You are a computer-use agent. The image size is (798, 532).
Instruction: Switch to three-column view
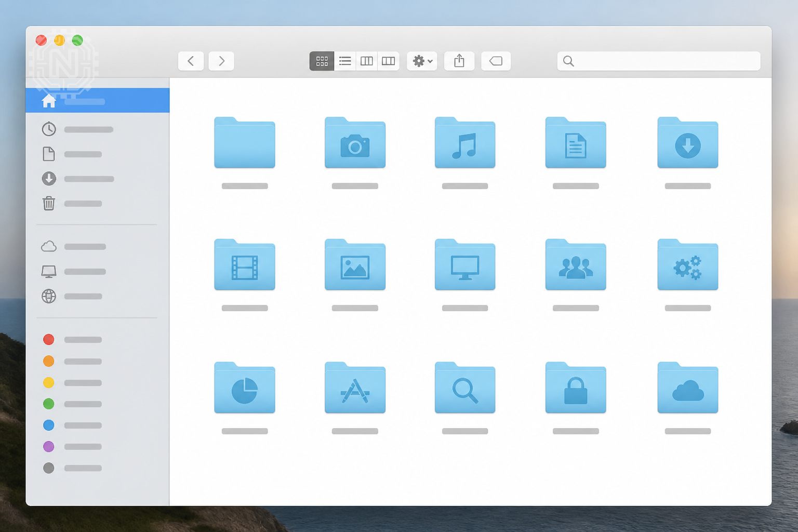click(367, 61)
